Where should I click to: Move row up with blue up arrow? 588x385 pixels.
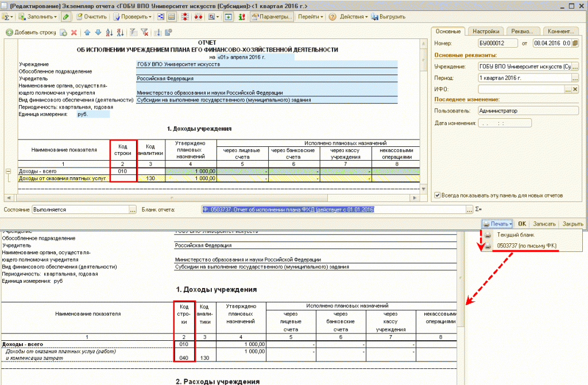coord(87,33)
